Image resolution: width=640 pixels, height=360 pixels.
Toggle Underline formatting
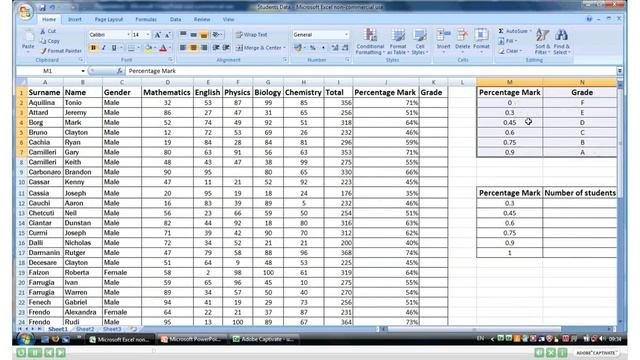click(114, 48)
